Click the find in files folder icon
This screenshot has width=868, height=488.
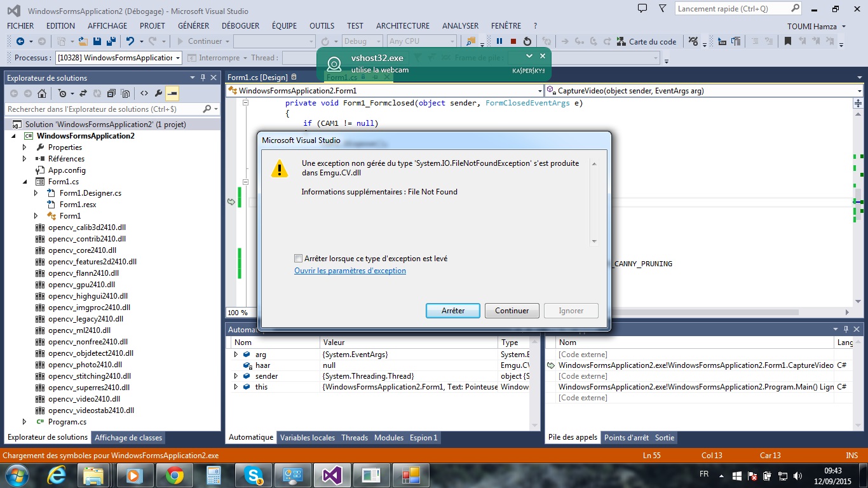click(471, 41)
